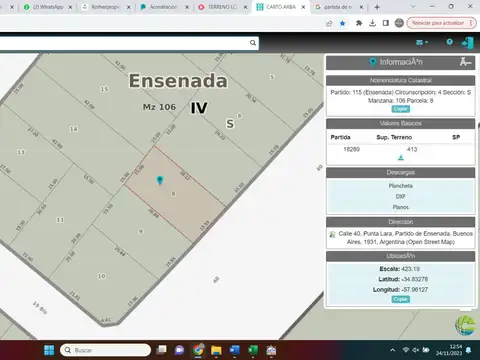Switch to the Acreditacion browser tab
This screenshot has height=360, width=480.
point(163,7)
